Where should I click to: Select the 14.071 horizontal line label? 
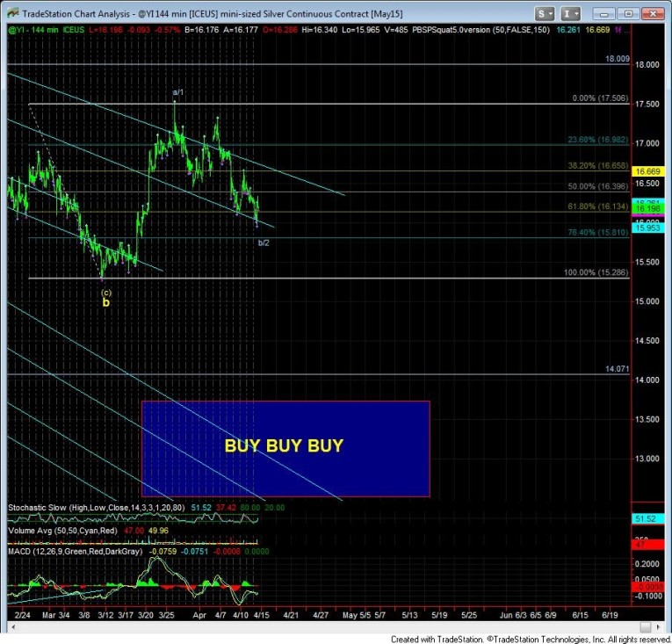618,369
